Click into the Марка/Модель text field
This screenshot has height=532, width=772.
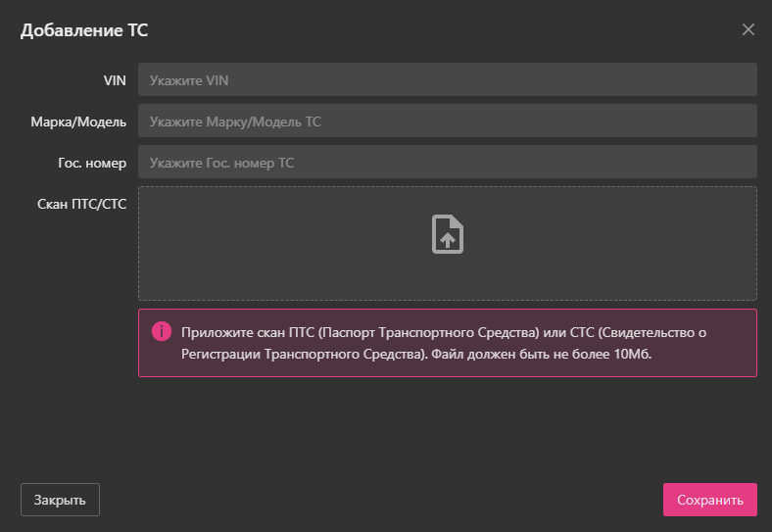[447, 121]
